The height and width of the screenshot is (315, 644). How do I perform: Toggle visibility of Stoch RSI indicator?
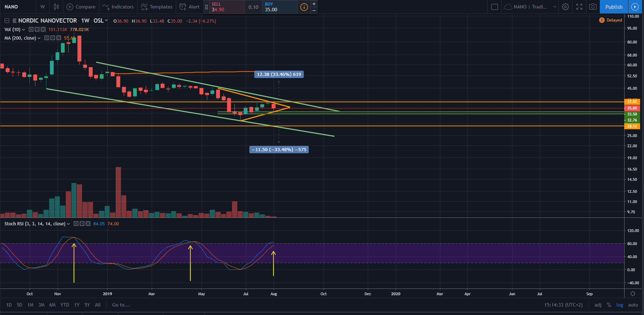click(x=76, y=224)
